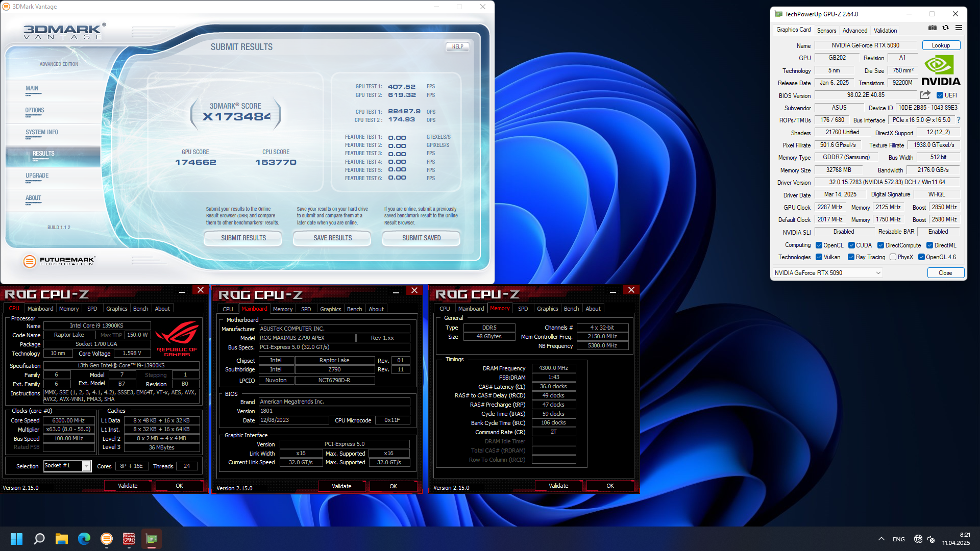The image size is (980, 551).
Task: Open the GPU selection dropdown in GPU-Z
Action: tap(827, 273)
